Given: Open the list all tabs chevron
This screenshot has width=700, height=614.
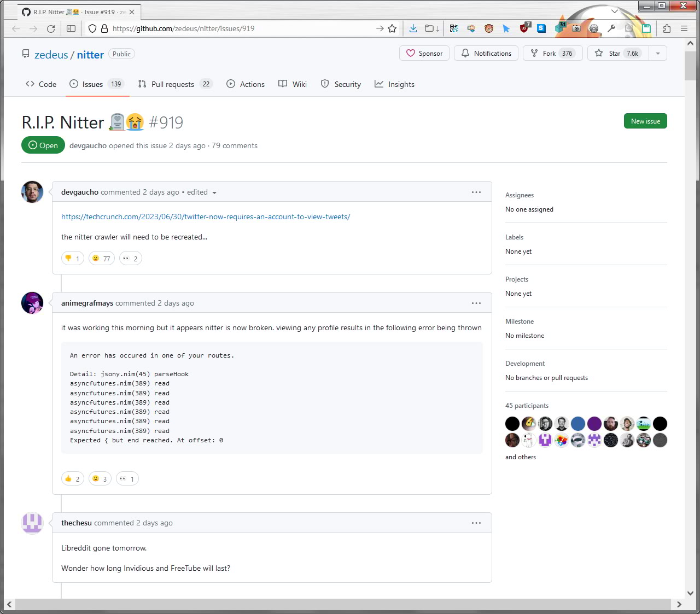Looking at the screenshot, I should pos(615,11).
